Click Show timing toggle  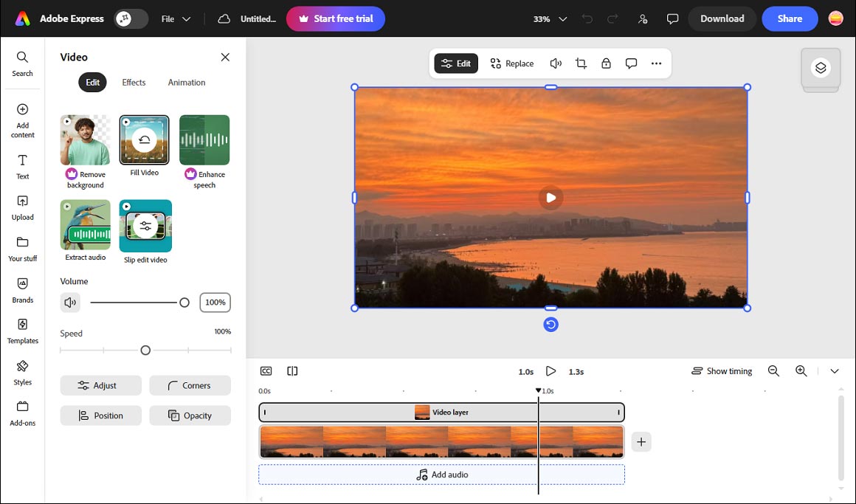coord(722,371)
